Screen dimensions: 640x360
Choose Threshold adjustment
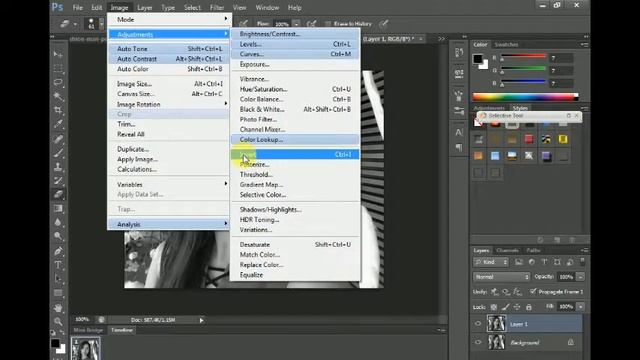click(x=295, y=174)
